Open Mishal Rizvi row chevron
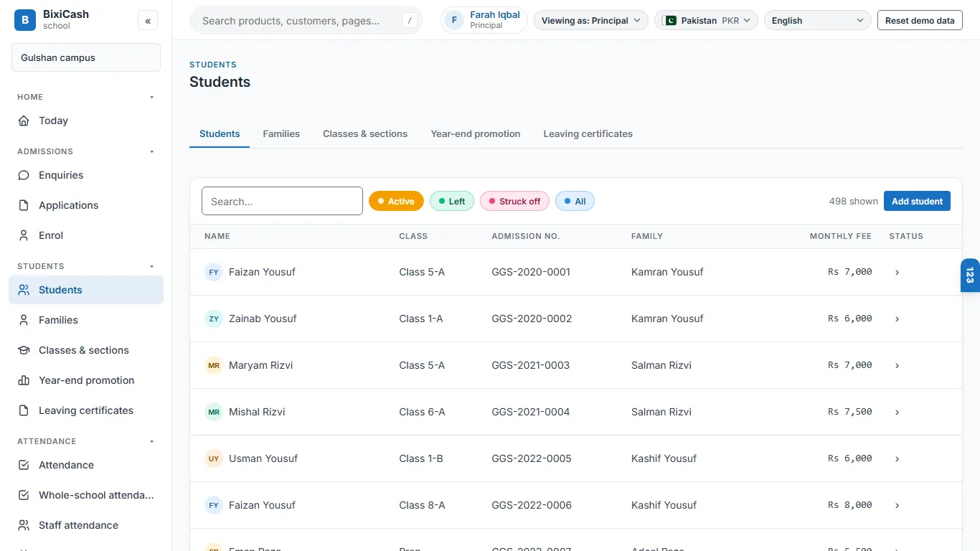The width and height of the screenshot is (980, 551). (897, 412)
